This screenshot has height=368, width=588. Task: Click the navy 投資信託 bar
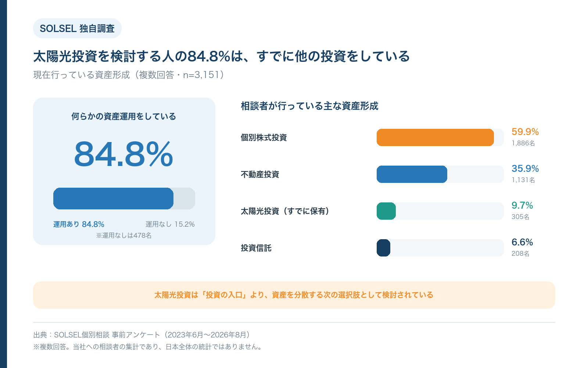tap(383, 248)
